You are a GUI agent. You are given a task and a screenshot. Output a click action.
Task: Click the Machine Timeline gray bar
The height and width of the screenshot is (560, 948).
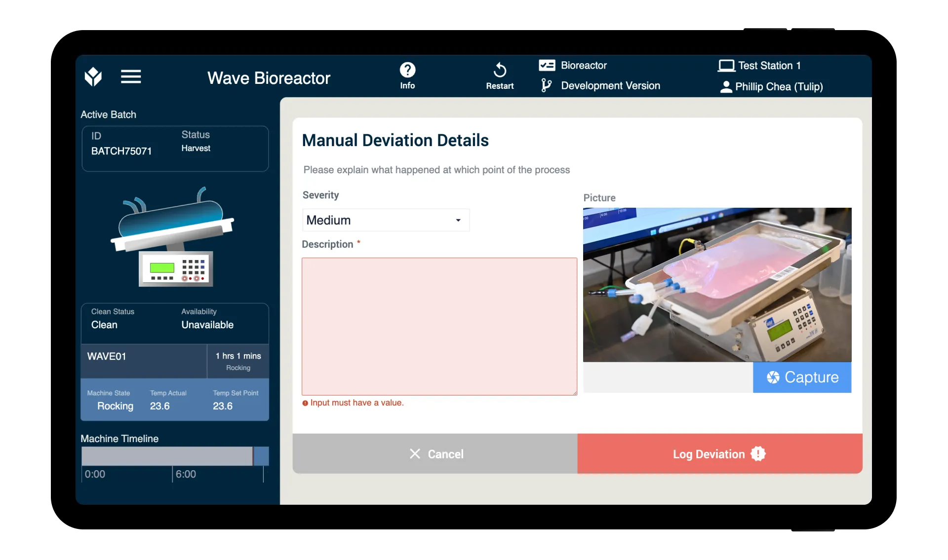167,456
